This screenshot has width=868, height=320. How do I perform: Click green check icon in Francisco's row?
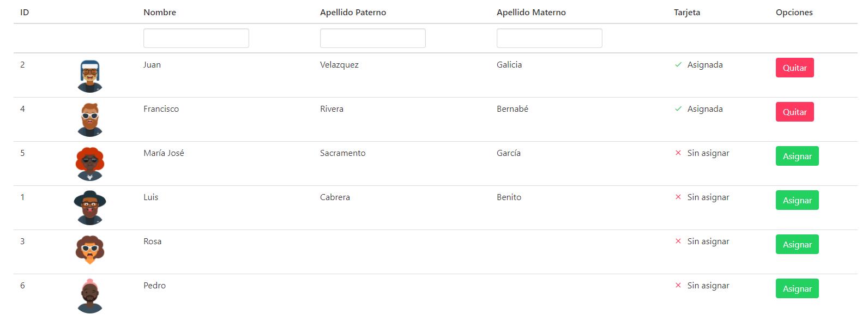(x=678, y=109)
